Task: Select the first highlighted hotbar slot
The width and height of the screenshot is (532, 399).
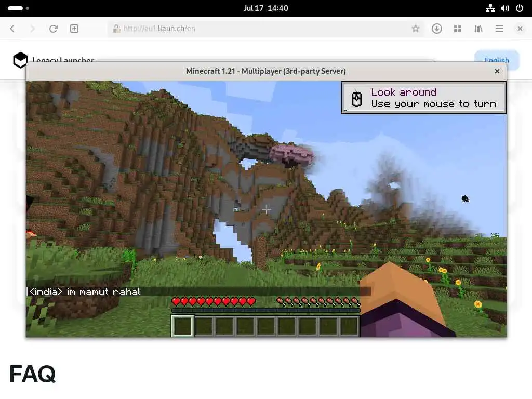Action: pyautogui.click(x=183, y=326)
